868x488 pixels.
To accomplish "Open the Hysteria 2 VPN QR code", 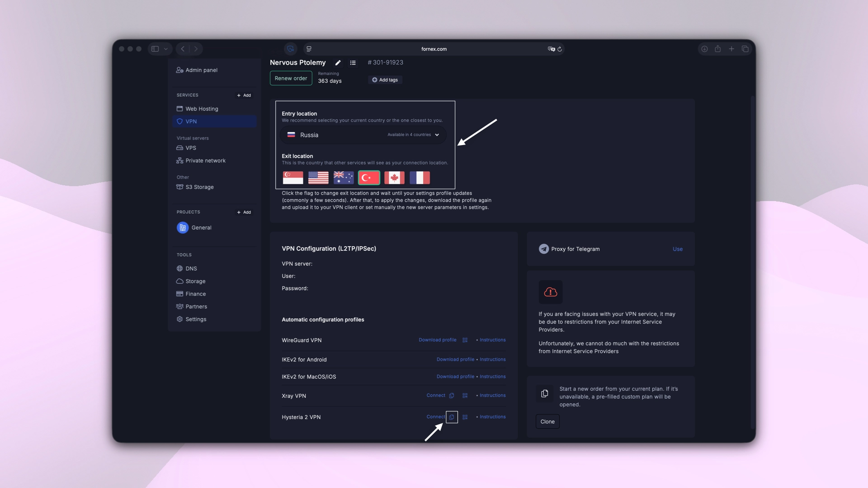I will [465, 417].
